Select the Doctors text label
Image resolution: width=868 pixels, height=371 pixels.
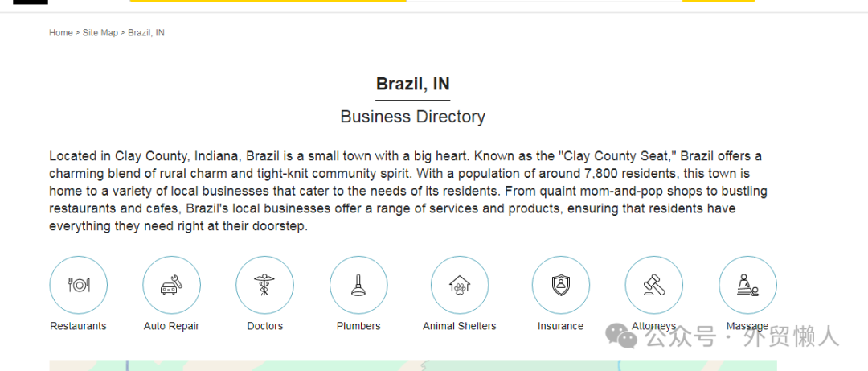[x=264, y=326]
